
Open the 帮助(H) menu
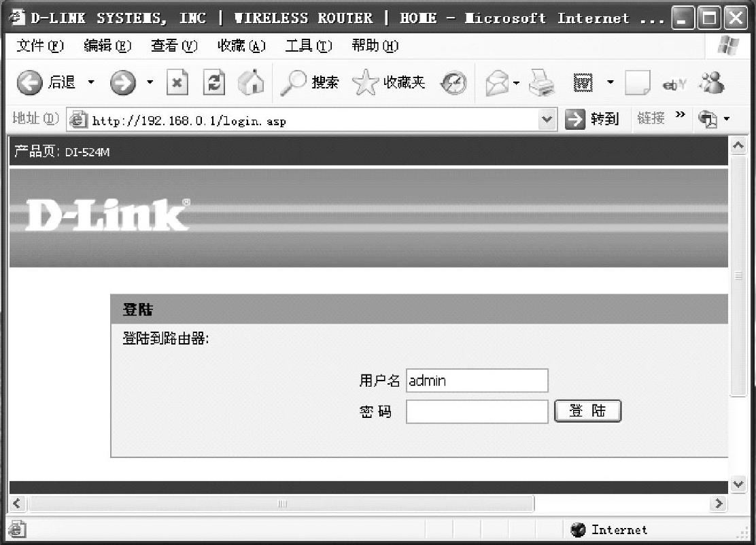[375, 46]
